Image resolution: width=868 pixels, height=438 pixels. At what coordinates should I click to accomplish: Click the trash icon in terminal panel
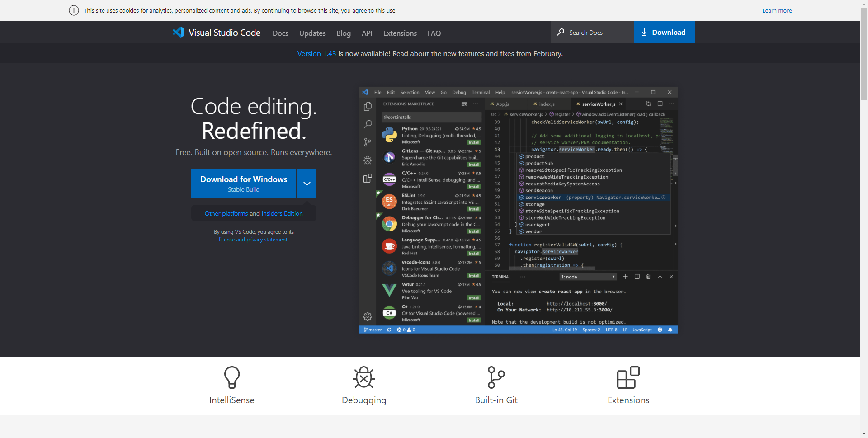point(648,277)
